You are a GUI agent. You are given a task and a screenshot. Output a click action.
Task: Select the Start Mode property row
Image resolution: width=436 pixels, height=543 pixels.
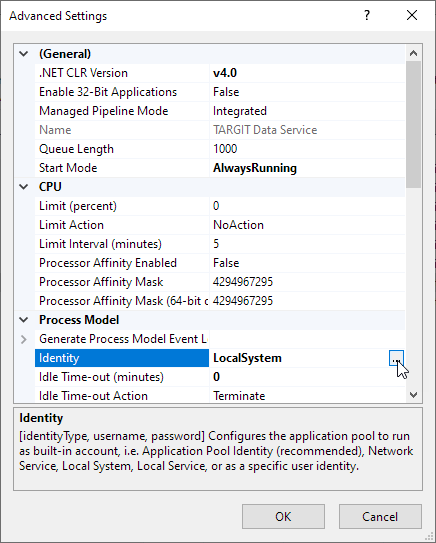click(x=220, y=168)
